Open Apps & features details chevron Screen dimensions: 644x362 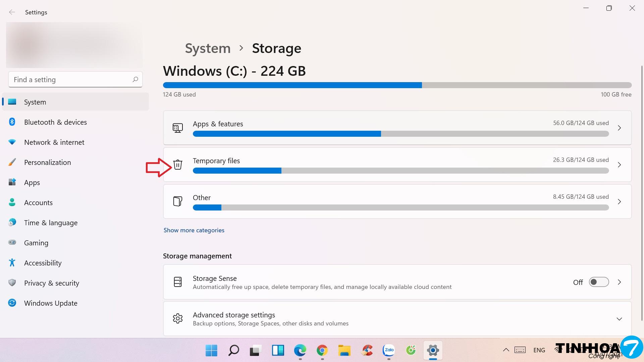(619, 128)
